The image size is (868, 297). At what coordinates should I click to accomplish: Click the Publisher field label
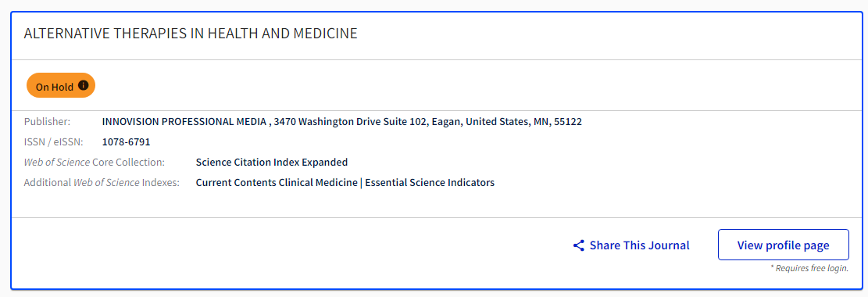tap(47, 121)
